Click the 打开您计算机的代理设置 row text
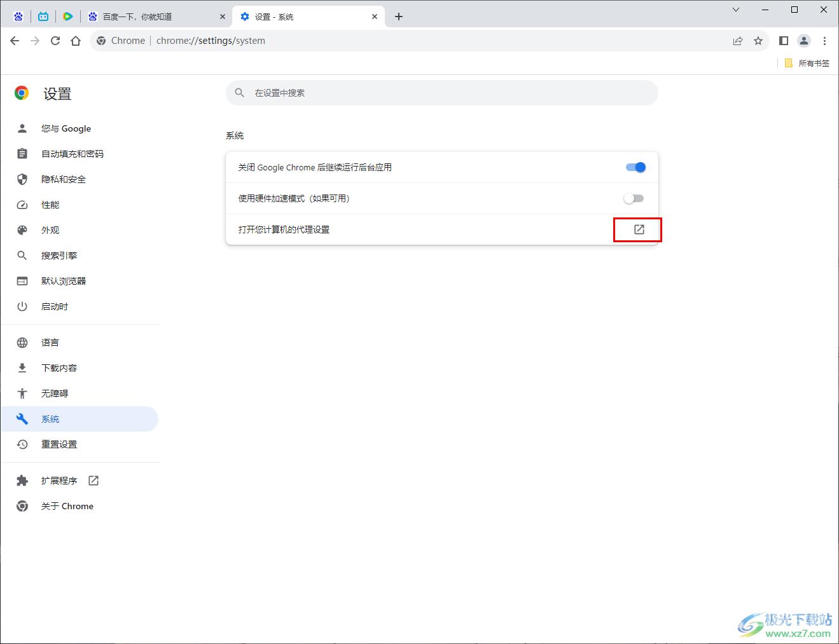839x644 pixels. [x=284, y=230]
